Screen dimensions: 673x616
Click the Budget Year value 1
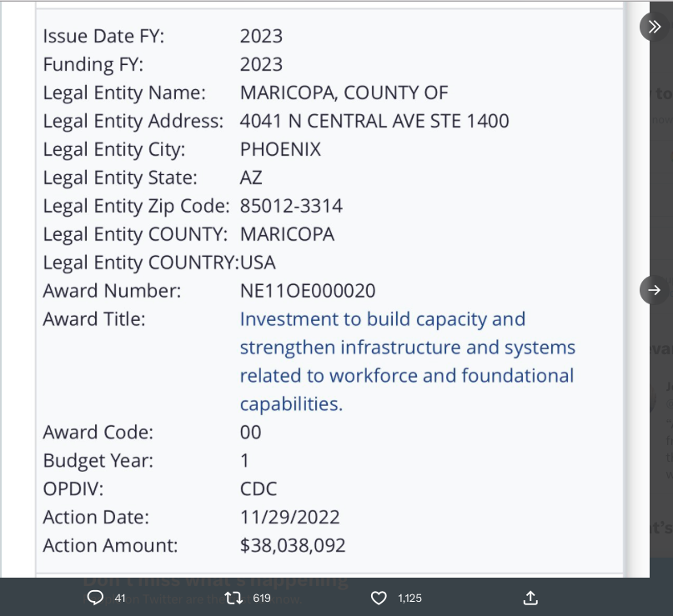(244, 461)
